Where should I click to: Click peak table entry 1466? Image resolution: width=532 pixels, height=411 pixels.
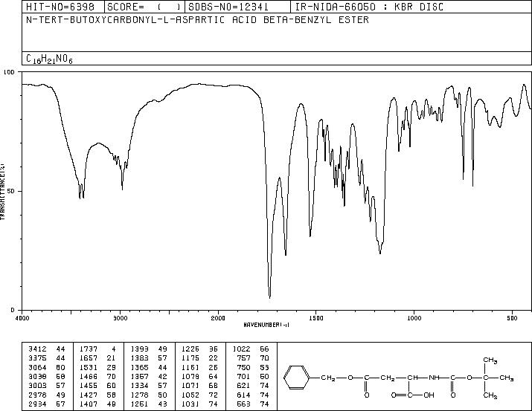(x=89, y=376)
